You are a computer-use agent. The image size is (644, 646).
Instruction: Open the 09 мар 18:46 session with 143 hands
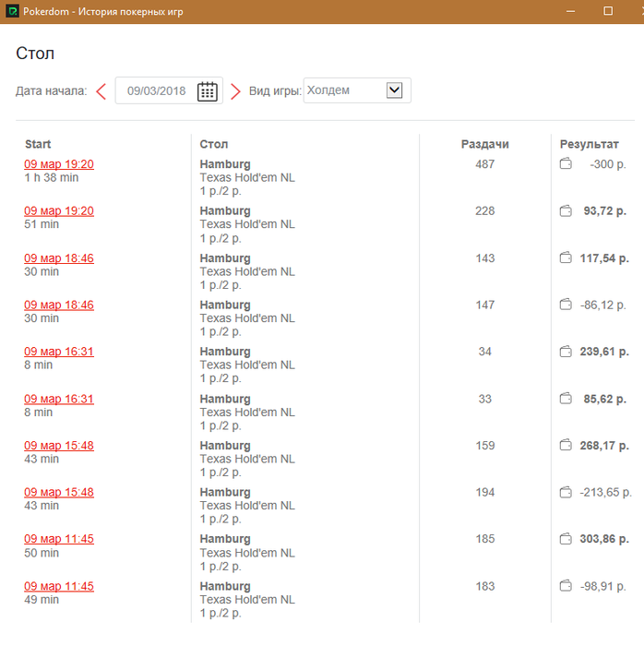(59, 258)
